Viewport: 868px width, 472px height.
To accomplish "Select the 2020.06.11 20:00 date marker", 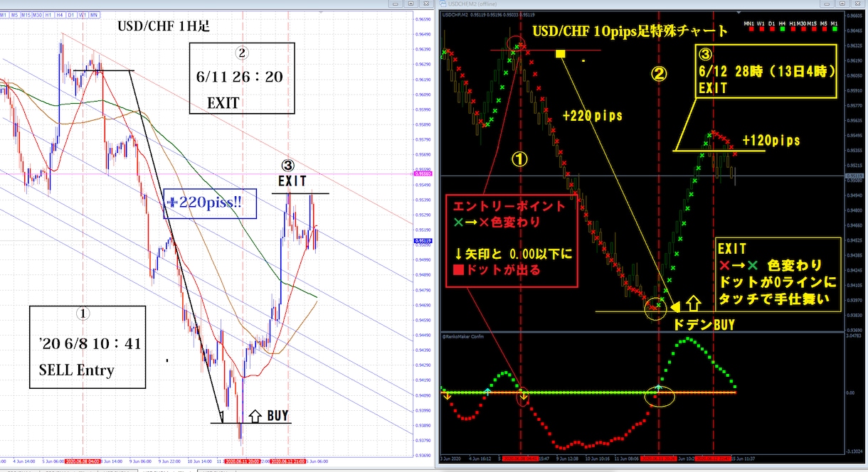I will click(x=243, y=461).
